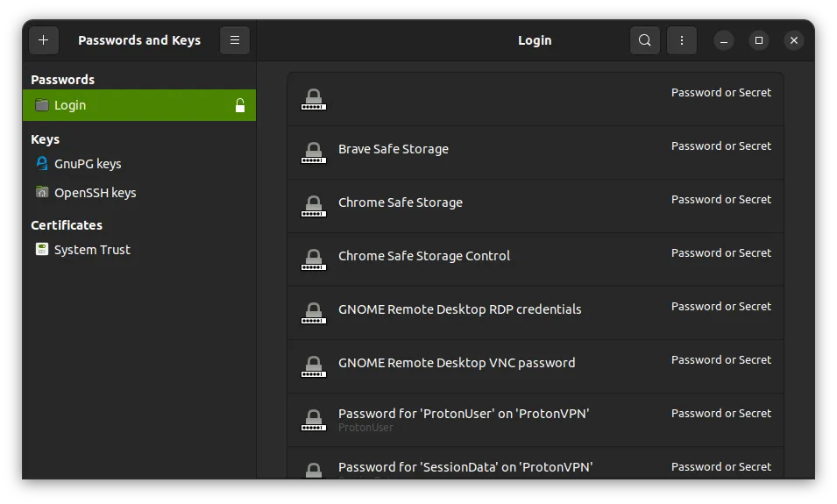Screen dimensions: 837x504
Task: Click the GnuPG keys icon
Action: coord(41,164)
